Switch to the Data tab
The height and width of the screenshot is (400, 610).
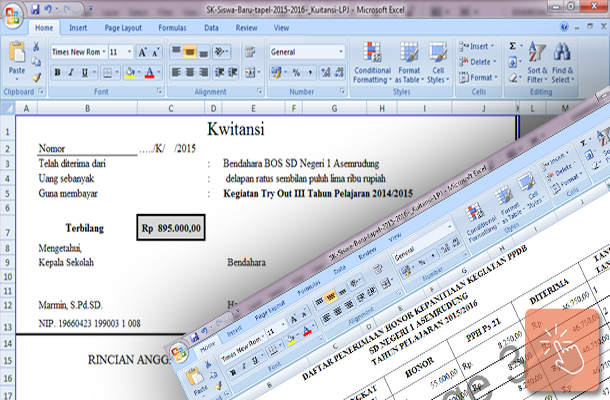pos(211,28)
